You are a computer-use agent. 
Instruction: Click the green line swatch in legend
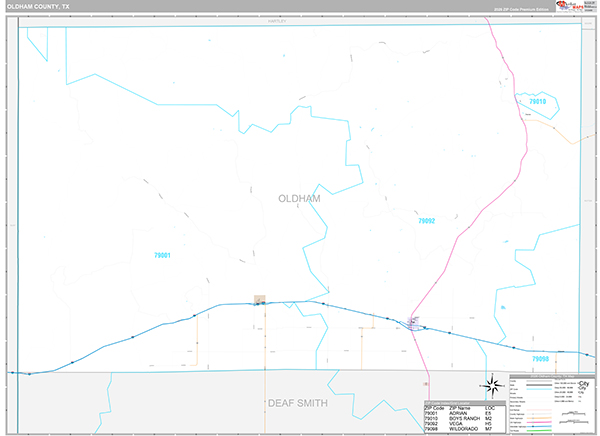(x=539, y=430)
